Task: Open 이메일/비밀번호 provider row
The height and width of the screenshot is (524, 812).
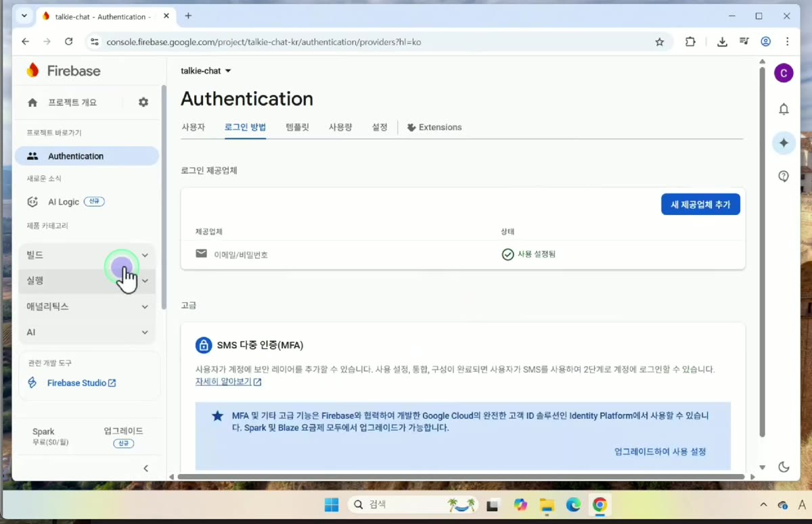Action: (x=463, y=254)
